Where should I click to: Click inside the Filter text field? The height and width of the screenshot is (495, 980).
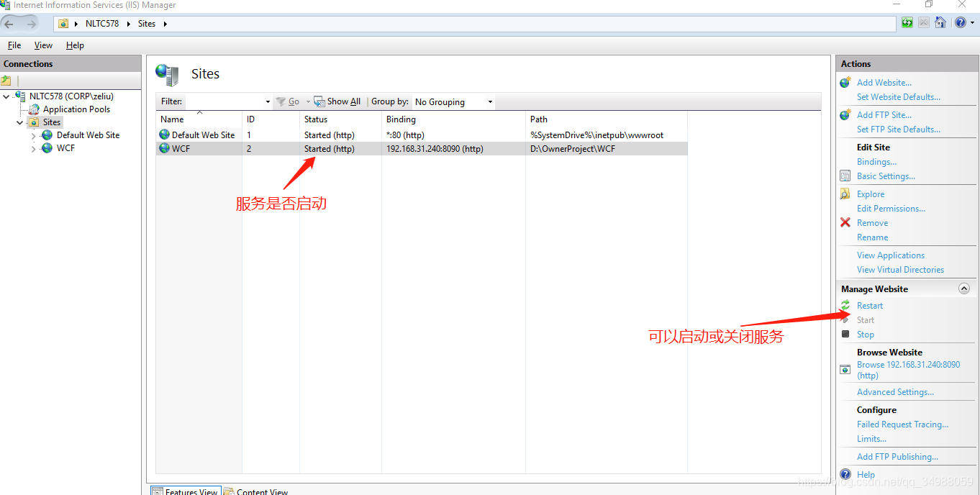pyautogui.click(x=224, y=102)
